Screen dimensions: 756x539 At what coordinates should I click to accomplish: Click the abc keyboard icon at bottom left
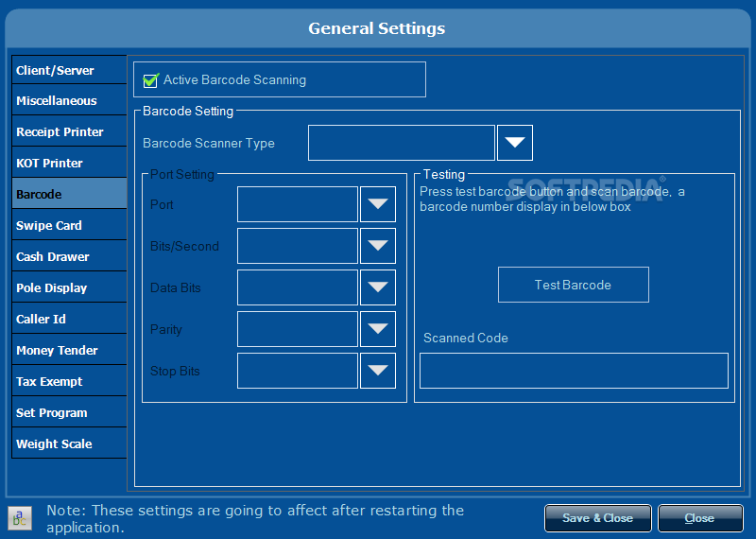click(20, 518)
